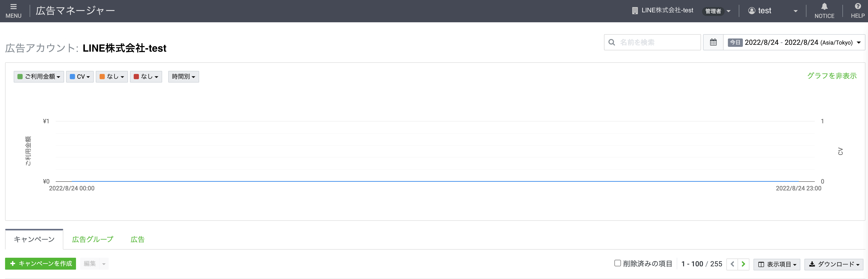868x279 pixels.
Task: Click the キャンペーンを作成 button
Action: coord(41,264)
